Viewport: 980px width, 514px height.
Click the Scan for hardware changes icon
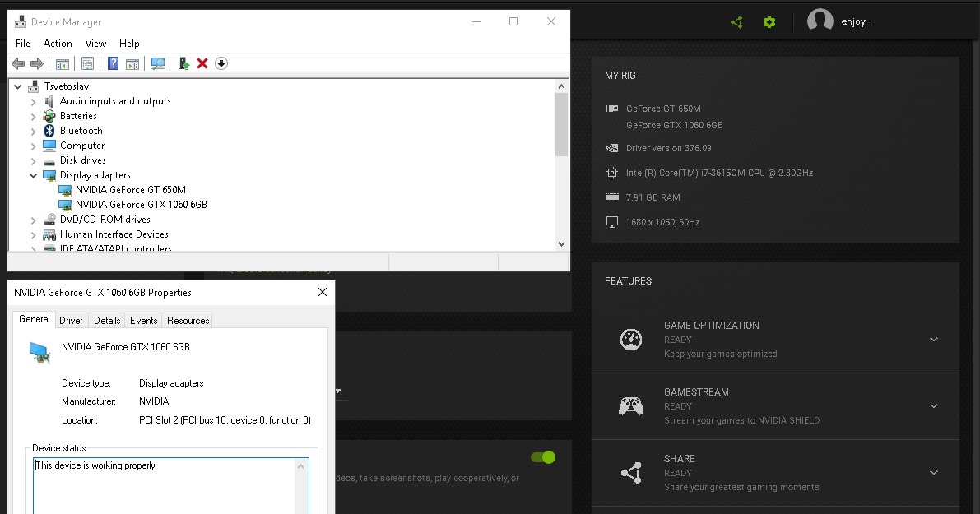coord(158,63)
